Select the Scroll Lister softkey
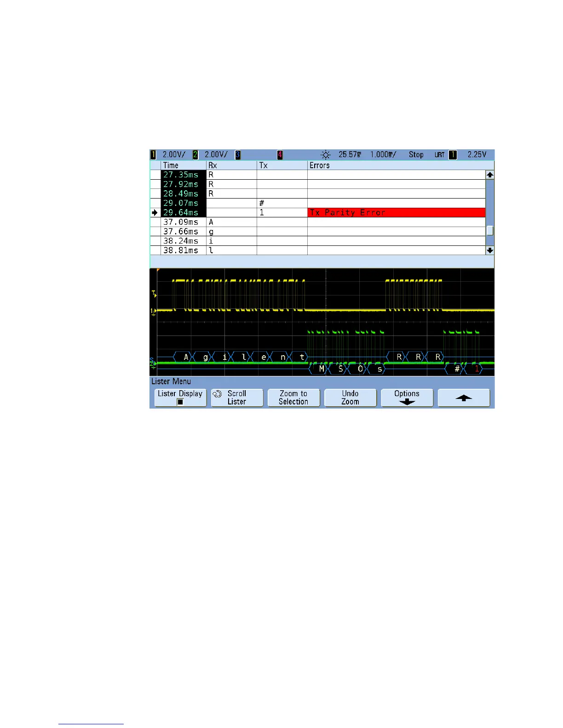Image resolution: width=563 pixels, height=728 pixels. [237, 398]
